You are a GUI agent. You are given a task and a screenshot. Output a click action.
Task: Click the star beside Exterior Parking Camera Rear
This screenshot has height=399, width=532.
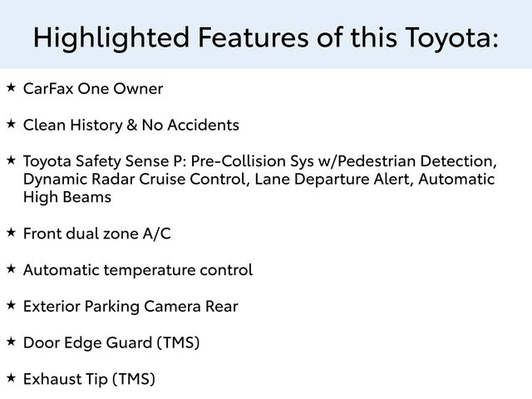tap(11, 306)
